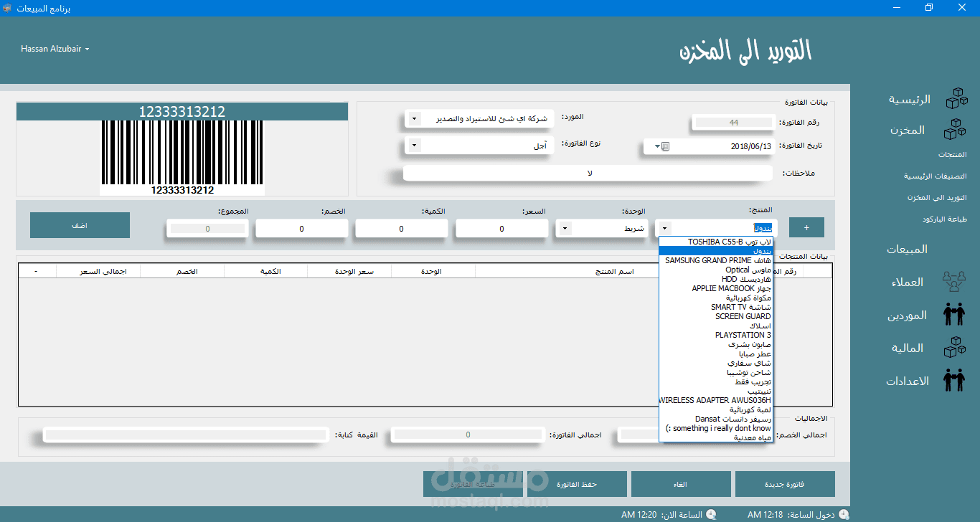
Task: Click the boxes icon next to الرئيسية
Action: pyautogui.click(x=956, y=99)
